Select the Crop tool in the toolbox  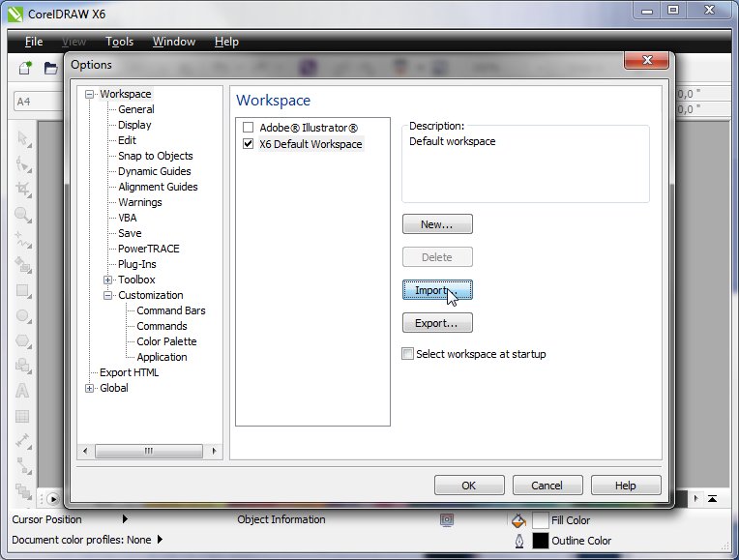(x=22, y=189)
